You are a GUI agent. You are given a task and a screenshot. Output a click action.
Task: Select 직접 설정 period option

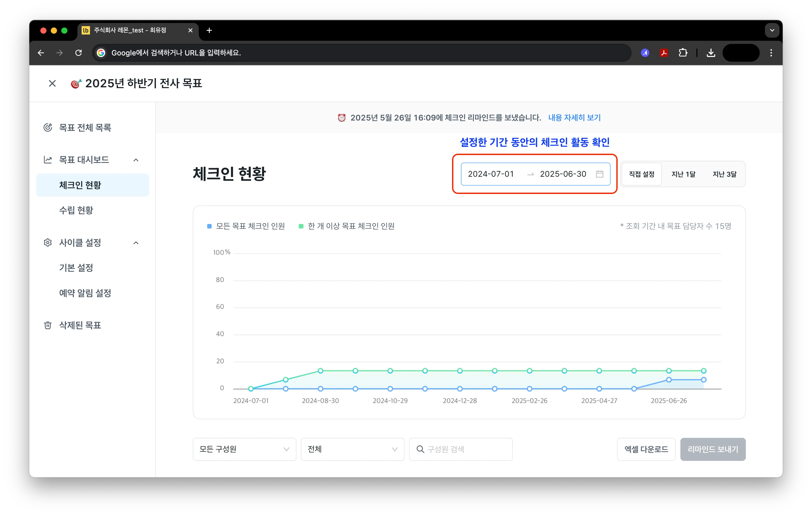point(641,174)
